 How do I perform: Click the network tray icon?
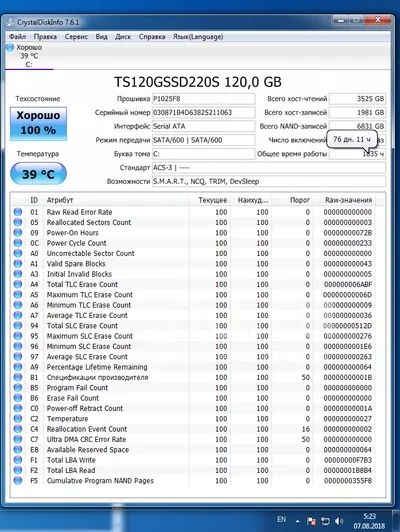(325, 521)
